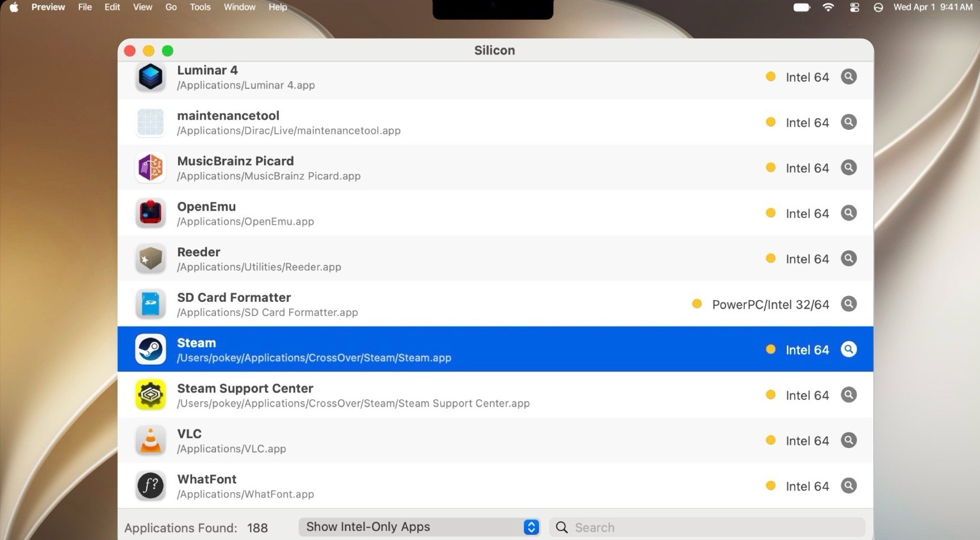Select the Luminar 4 app name

(207, 70)
